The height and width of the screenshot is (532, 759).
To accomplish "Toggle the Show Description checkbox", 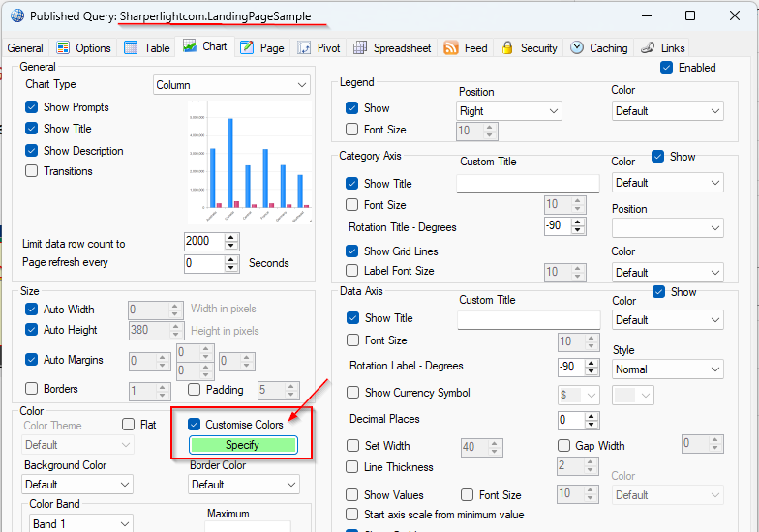I will click(x=31, y=151).
